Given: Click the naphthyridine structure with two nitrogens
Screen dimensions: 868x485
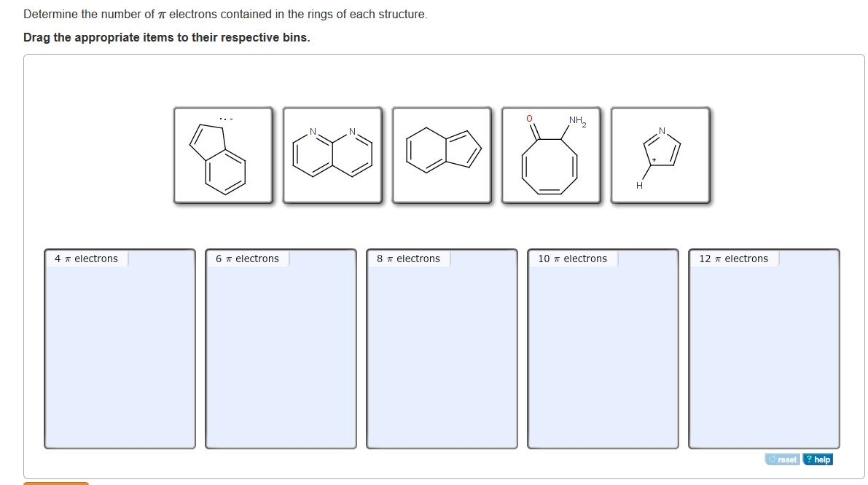Looking at the screenshot, I should point(332,155).
